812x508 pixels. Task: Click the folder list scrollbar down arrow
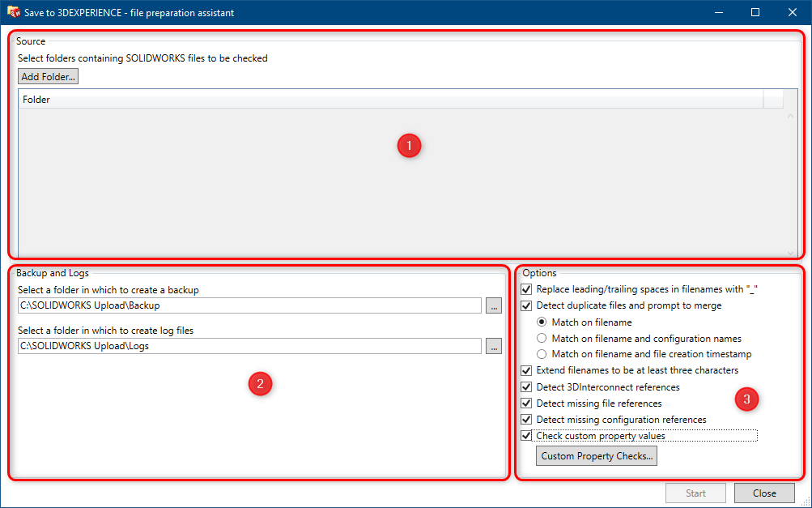coord(790,253)
